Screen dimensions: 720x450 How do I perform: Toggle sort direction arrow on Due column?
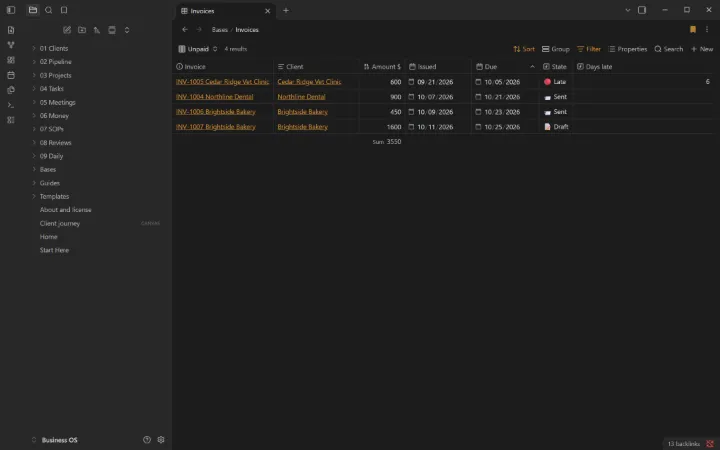click(x=532, y=67)
